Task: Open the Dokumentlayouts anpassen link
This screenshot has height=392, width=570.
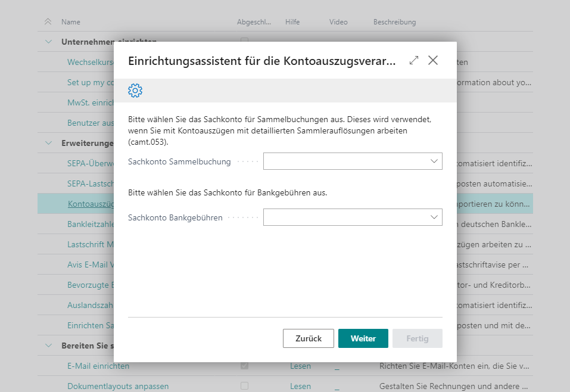Action: click(107, 385)
